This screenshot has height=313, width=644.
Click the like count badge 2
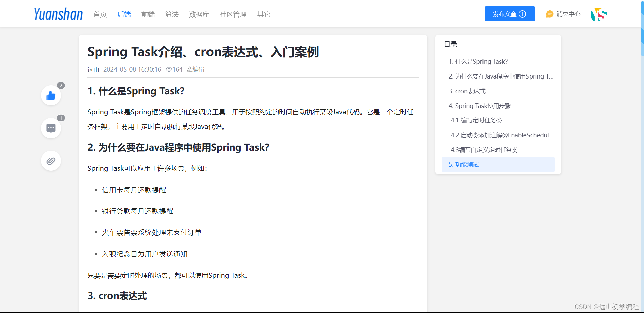(61, 85)
